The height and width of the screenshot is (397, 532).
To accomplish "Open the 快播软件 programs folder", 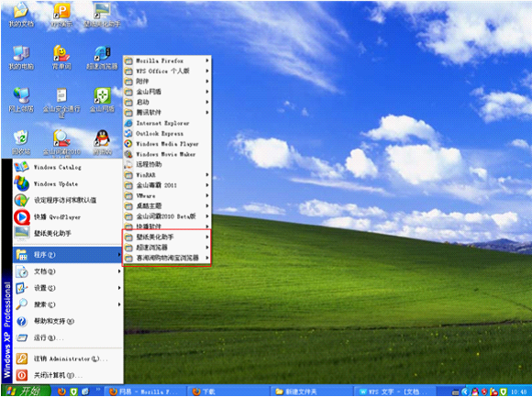I will (x=167, y=226).
